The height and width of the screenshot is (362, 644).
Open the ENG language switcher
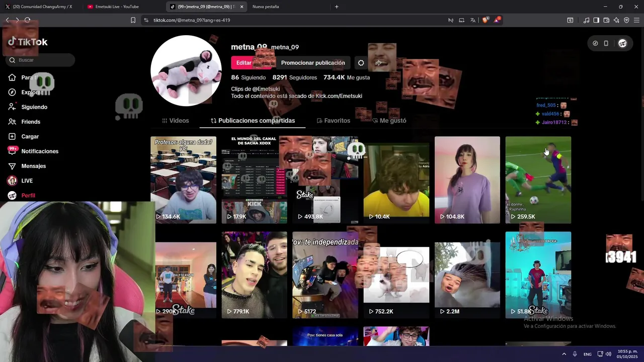click(x=588, y=354)
